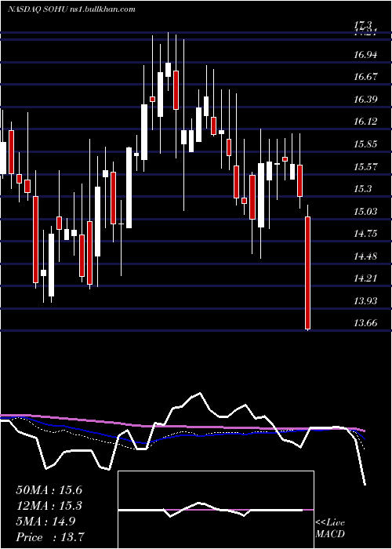
Task: Click the 13.93 price axis label
Action: (365, 300)
